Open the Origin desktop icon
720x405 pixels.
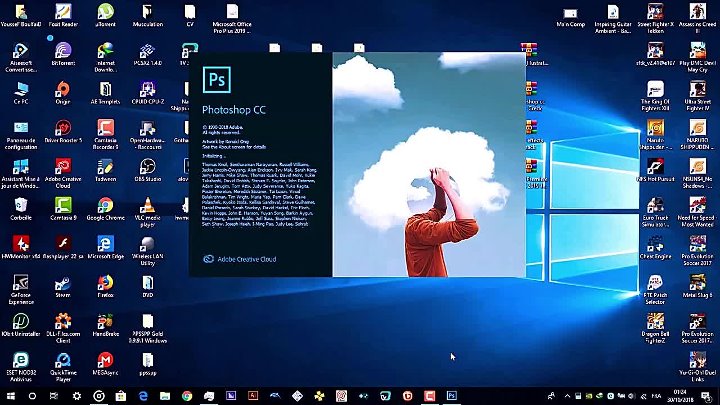(62, 90)
